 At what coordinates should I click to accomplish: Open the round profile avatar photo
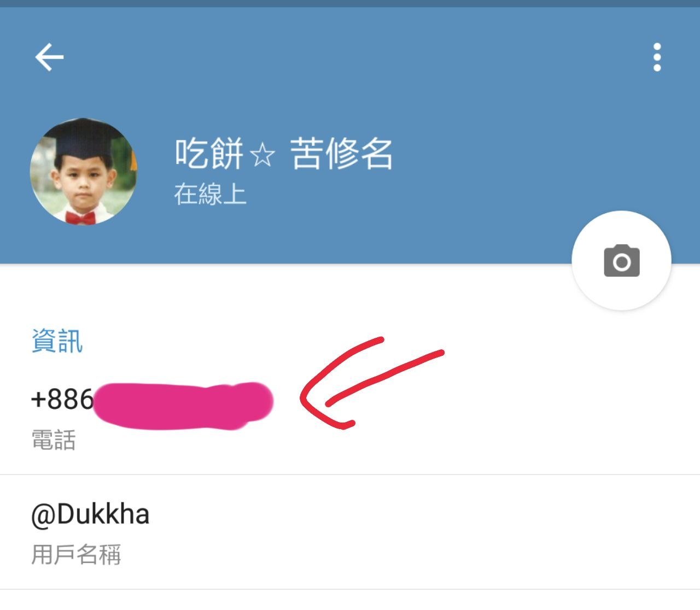tap(83, 171)
